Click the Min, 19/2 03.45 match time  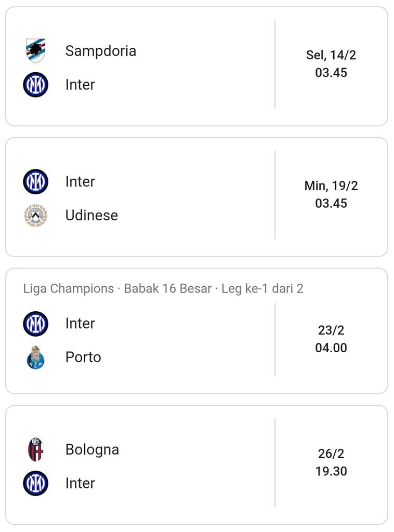tap(331, 194)
